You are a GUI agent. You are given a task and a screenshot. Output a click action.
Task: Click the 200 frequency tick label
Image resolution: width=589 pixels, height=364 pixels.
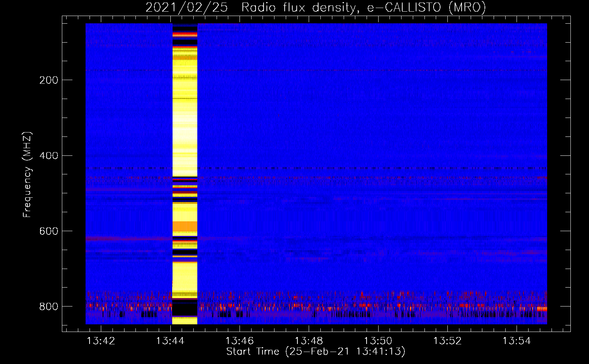click(x=49, y=80)
